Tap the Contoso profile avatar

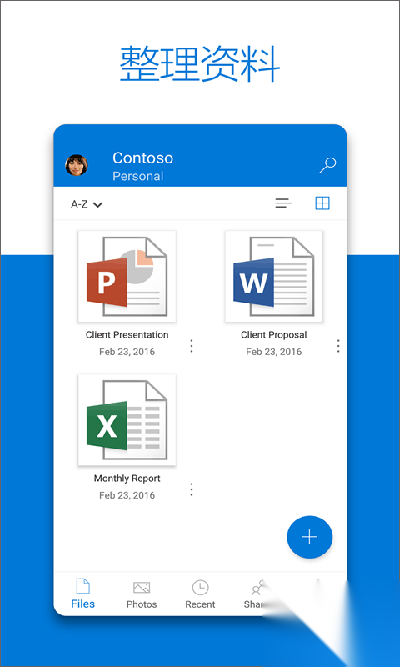pos(77,165)
